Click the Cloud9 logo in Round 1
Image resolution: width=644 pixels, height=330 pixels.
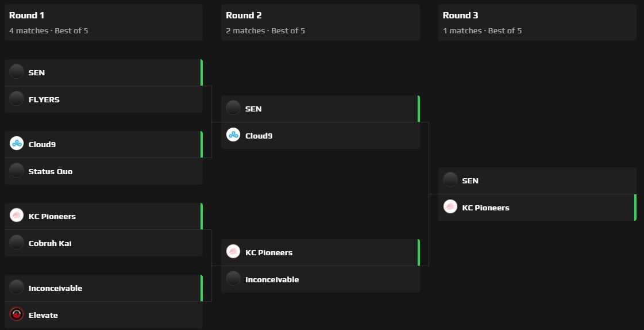17,144
